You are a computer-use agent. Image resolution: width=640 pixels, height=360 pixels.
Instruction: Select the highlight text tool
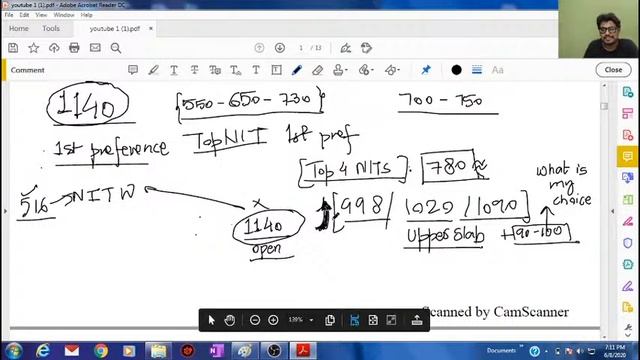pos(153,70)
